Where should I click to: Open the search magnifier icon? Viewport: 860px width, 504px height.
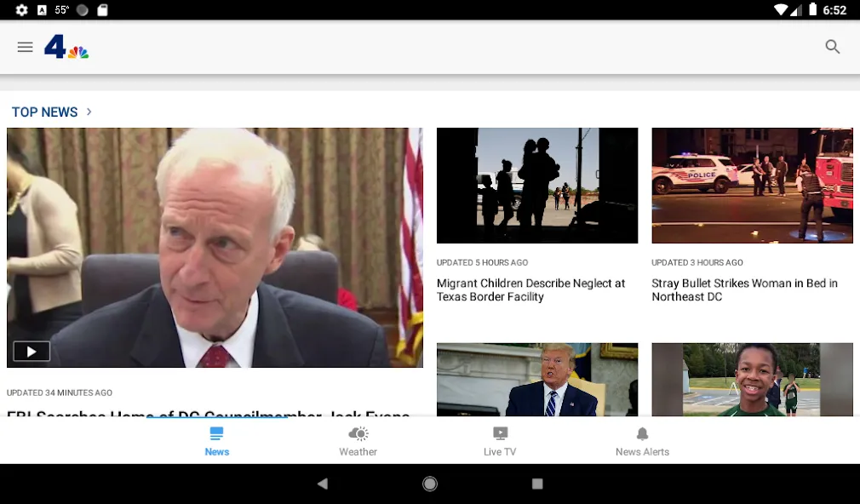832,47
